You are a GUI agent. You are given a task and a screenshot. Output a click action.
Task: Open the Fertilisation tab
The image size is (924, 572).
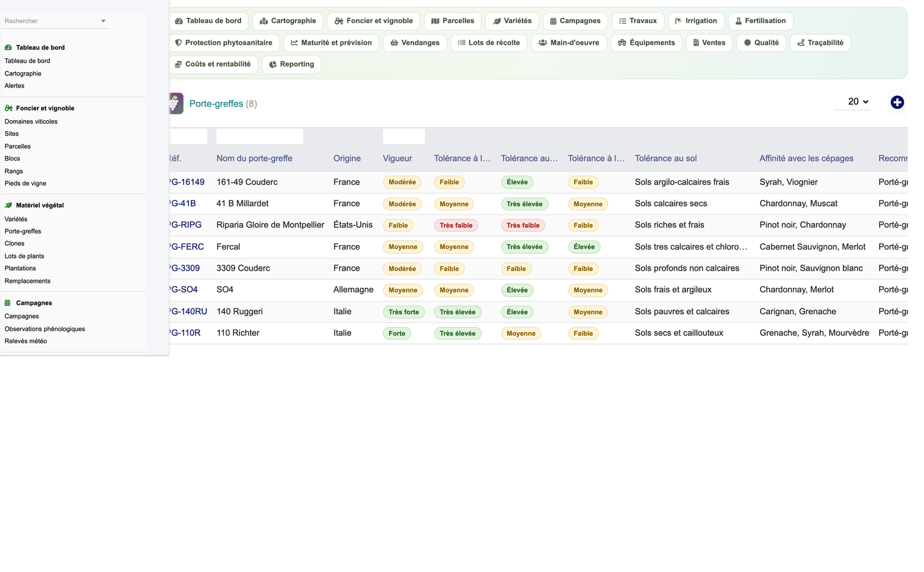760,21
